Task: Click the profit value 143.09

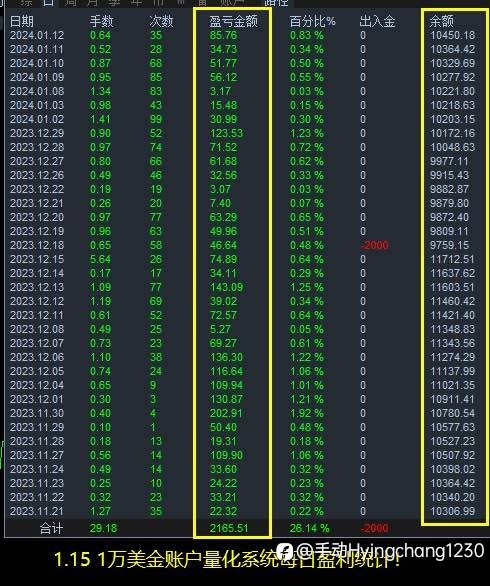Action: pos(226,287)
